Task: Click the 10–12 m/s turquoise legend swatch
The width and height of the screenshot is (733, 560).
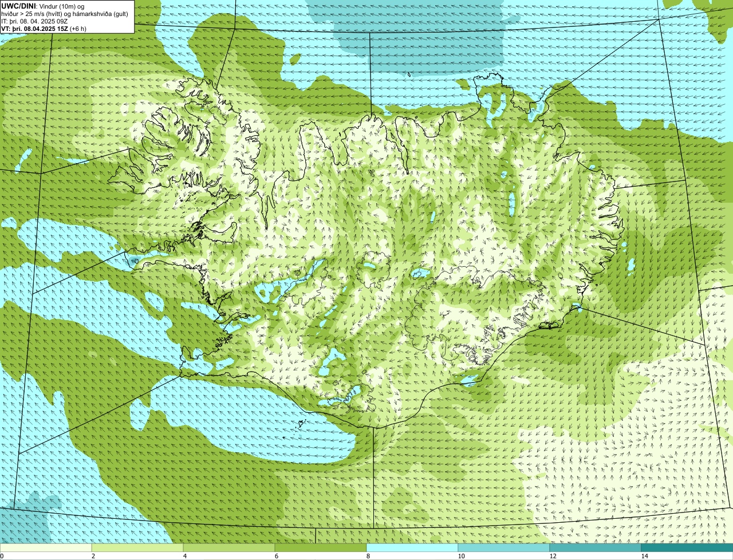Action: tap(504, 548)
